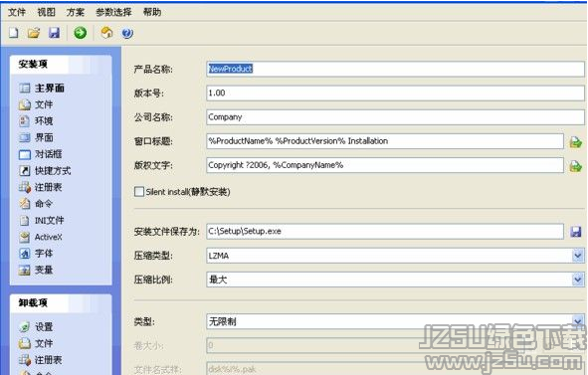Select 主界面 in the install items sidebar
The height and width of the screenshot is (375, 588).
[42, 89]
